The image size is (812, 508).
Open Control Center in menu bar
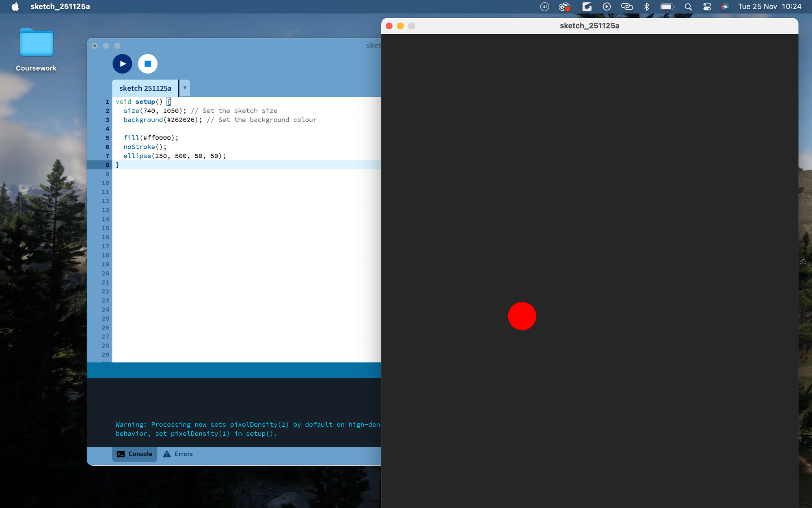707,7
